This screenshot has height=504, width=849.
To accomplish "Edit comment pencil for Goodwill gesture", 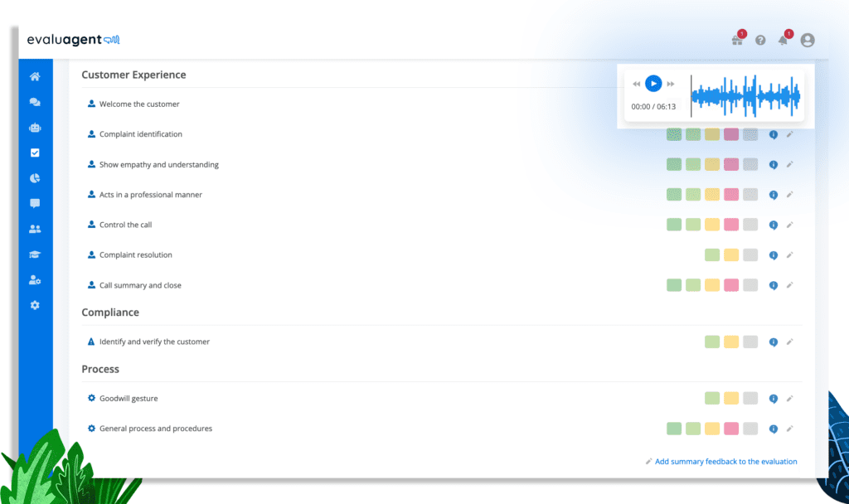I will click(790, 399).
